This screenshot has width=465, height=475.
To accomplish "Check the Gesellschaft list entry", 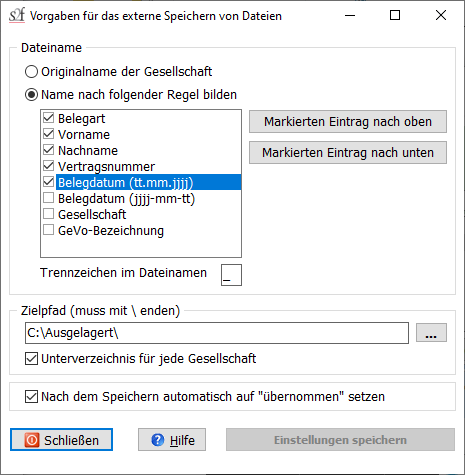I will [49, 214].
